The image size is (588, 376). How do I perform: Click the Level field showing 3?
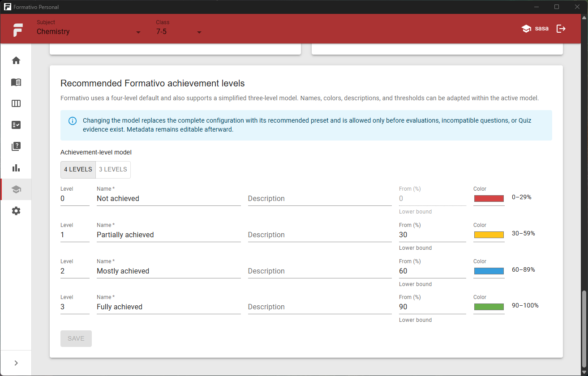(x=75, y=307)
